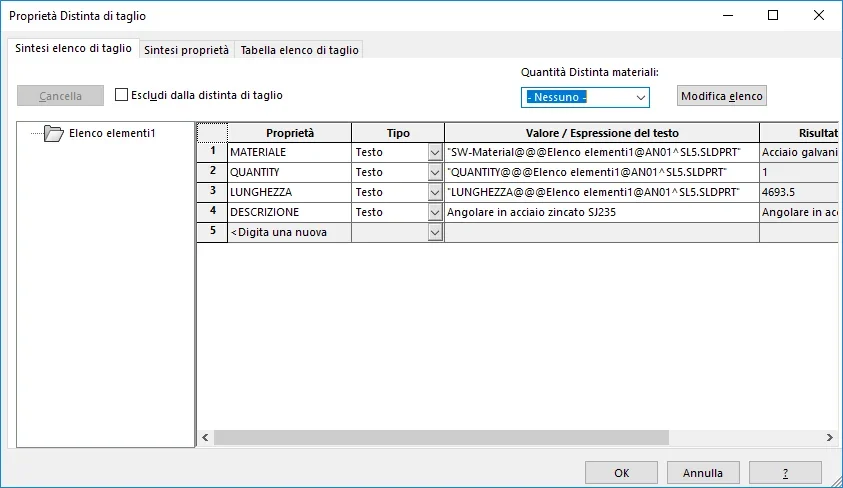Click the Proprietà column header
This screenshot has width=843, height=488.
[x=289, y=133]
